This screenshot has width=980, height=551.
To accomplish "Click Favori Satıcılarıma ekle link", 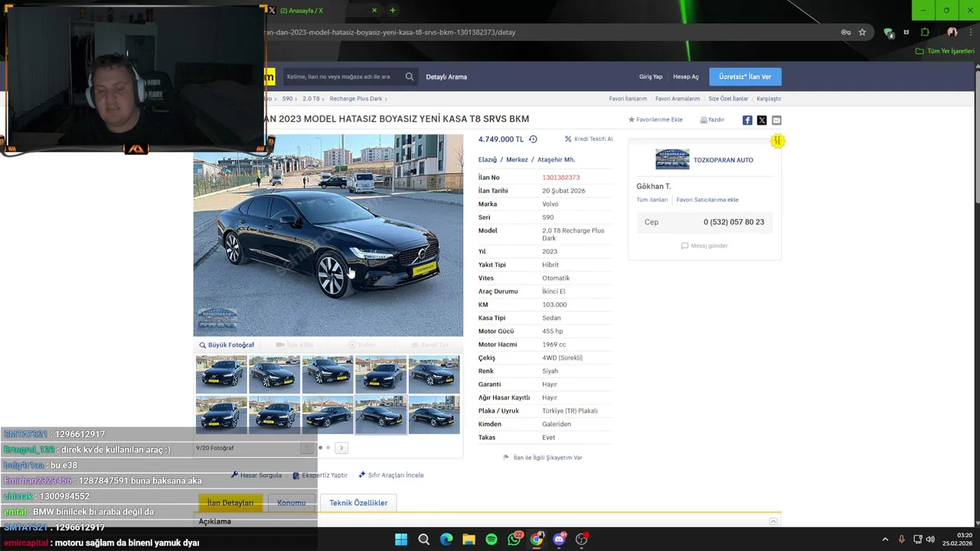I will click(707, 200).
